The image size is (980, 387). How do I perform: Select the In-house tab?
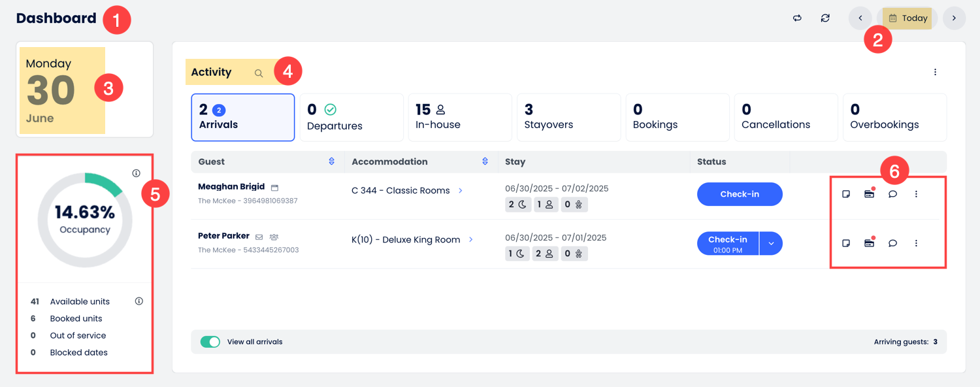(x=460, y=118)
